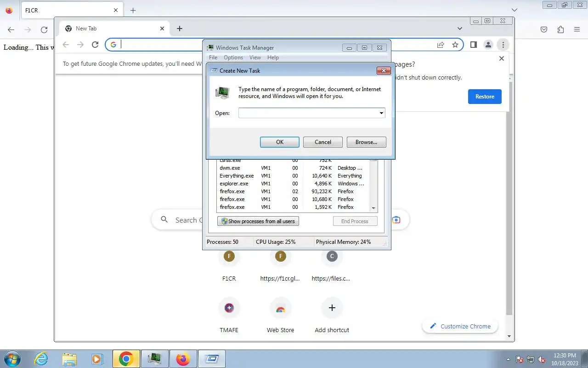This screenshot has height=368, width=588.
Task: Open the Windows Start menu
Action: (x=12, y=359)
